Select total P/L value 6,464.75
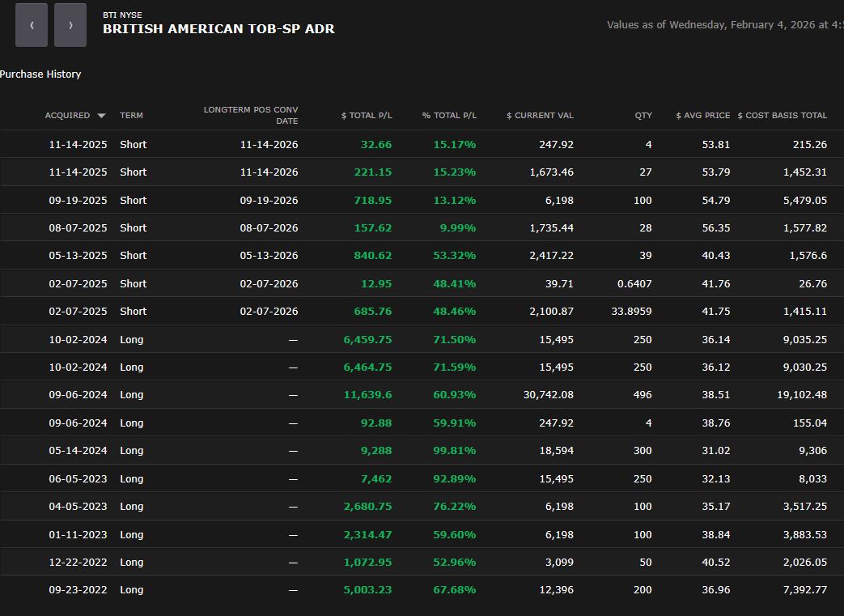 367,367
